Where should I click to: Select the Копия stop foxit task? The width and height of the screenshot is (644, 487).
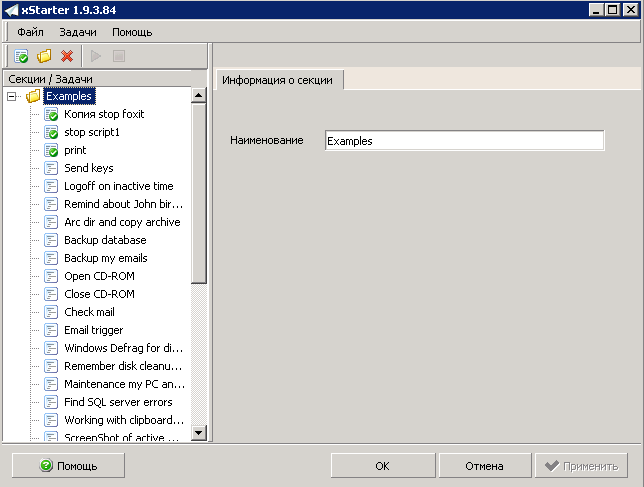tap(104, 114)
